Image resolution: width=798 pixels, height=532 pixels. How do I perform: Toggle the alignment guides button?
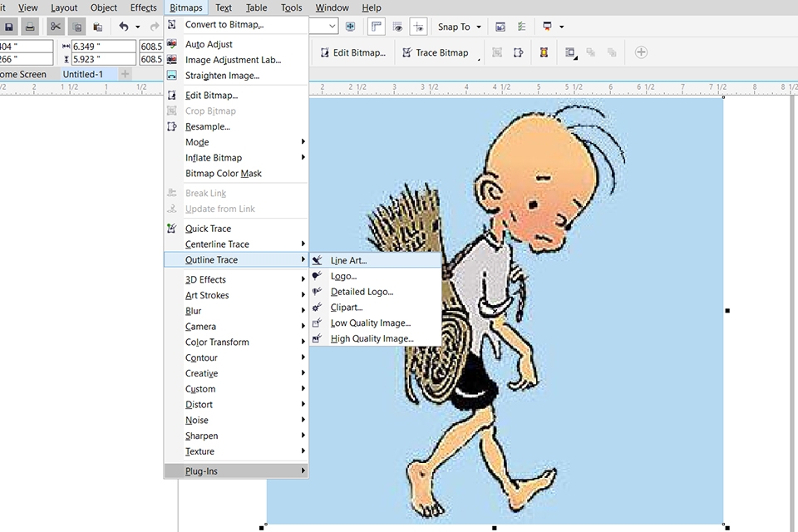point(419,27)
